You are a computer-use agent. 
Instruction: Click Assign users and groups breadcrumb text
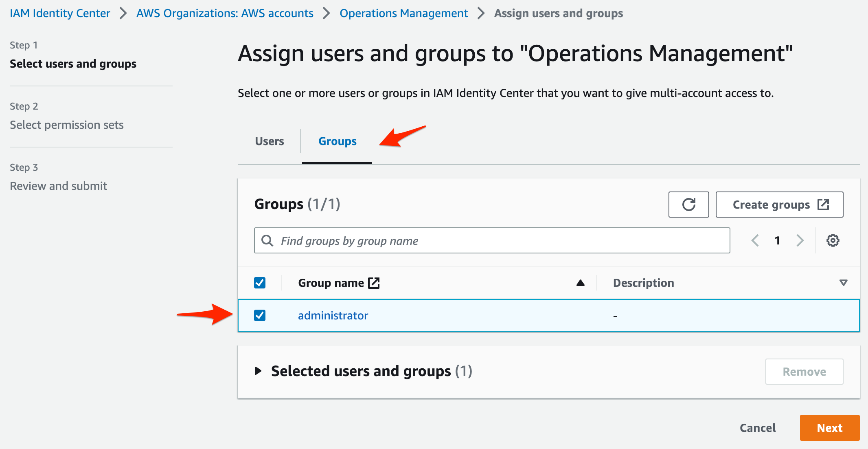click(559, 13)
